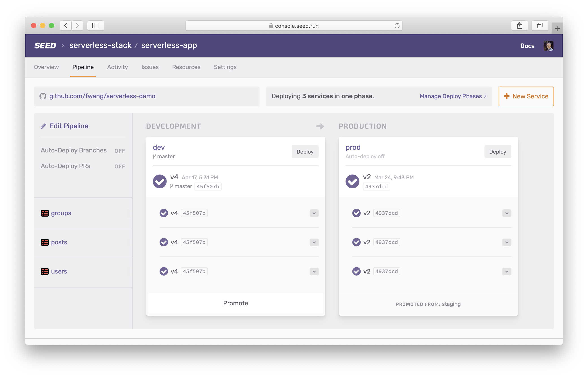Viewport: 588px width, 378px height.
Task: Expand dev v4 first service dropdown
Action: point(314,213)
